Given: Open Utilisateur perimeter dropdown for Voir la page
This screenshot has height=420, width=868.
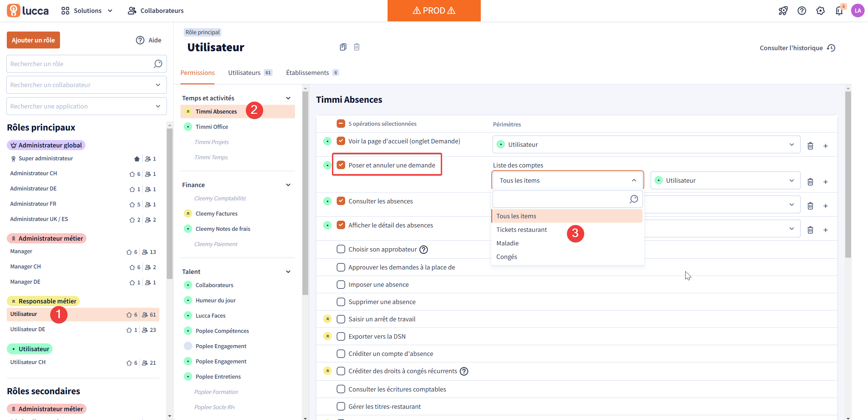Looking at the screenshot, I should point(646,144).
